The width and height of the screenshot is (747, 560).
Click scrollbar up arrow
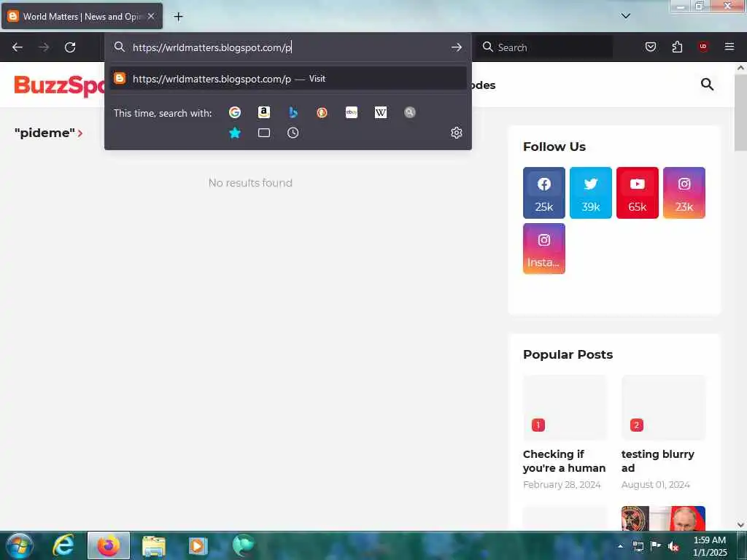pos(740,68)
